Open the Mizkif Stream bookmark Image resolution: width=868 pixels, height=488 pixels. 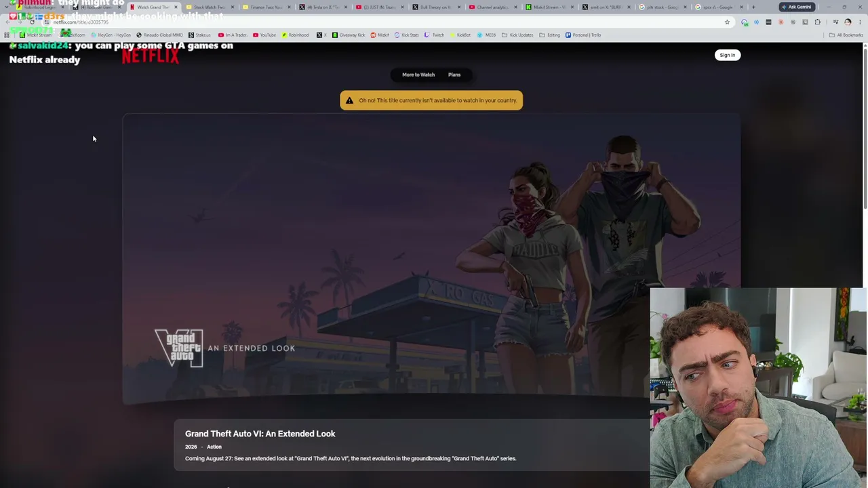tap(35, 35)
